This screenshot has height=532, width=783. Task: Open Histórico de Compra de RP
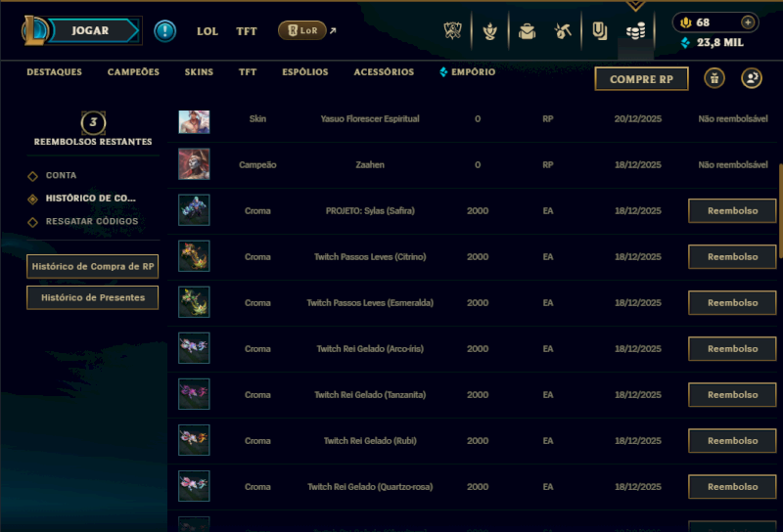click(x=93, y=267)
